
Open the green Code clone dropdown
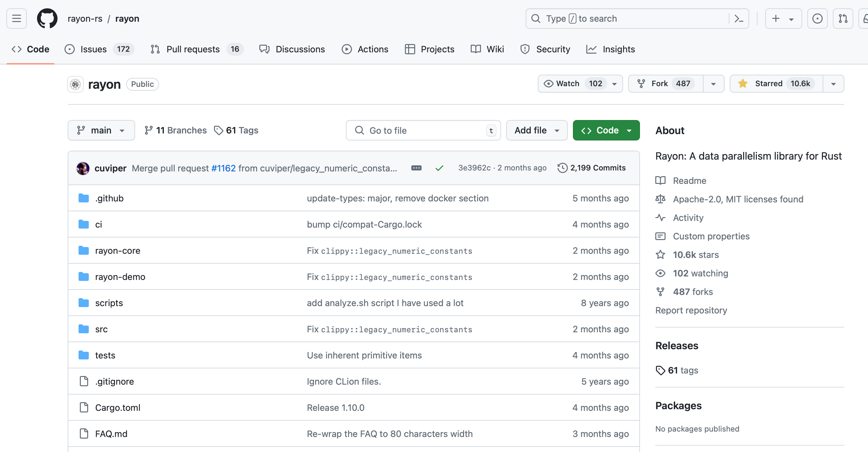click(x=606, y=130)
